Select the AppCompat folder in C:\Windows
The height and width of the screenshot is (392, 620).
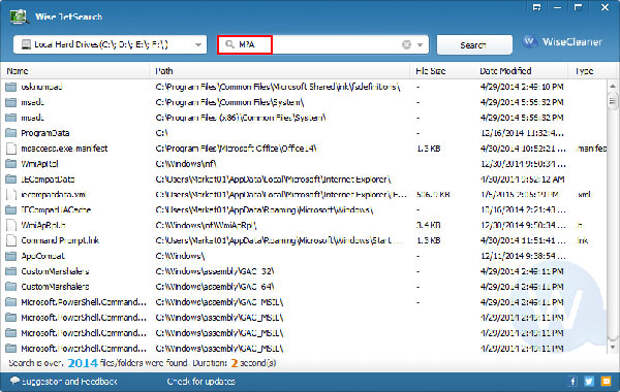(x=304, y=256)
